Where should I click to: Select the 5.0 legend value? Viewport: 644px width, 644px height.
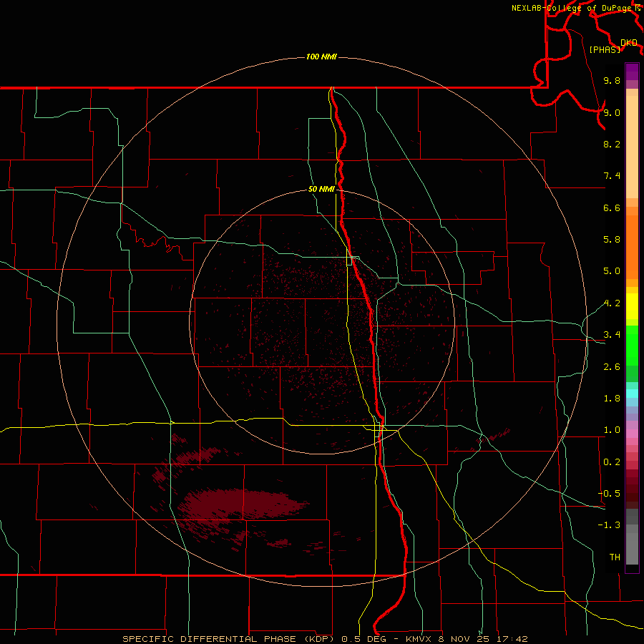point(612,271)
